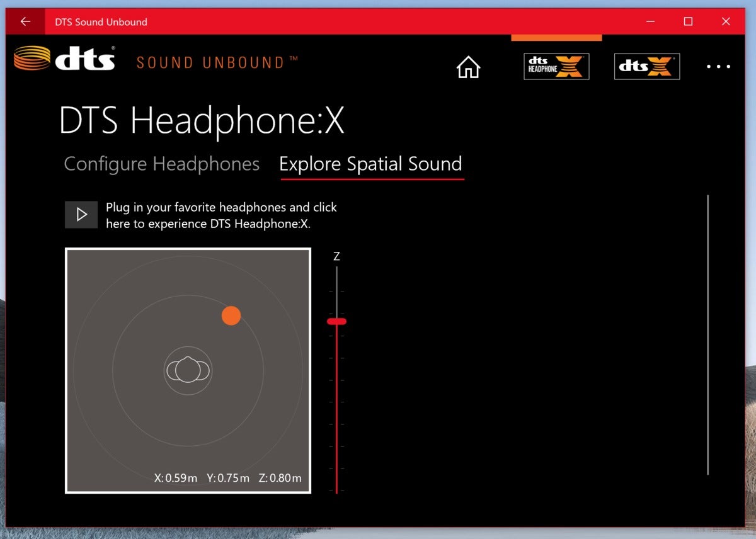The image size is (756, 539).
Task: Click the Z: 0.80m coordinate readout
Action: click(280, 478)
